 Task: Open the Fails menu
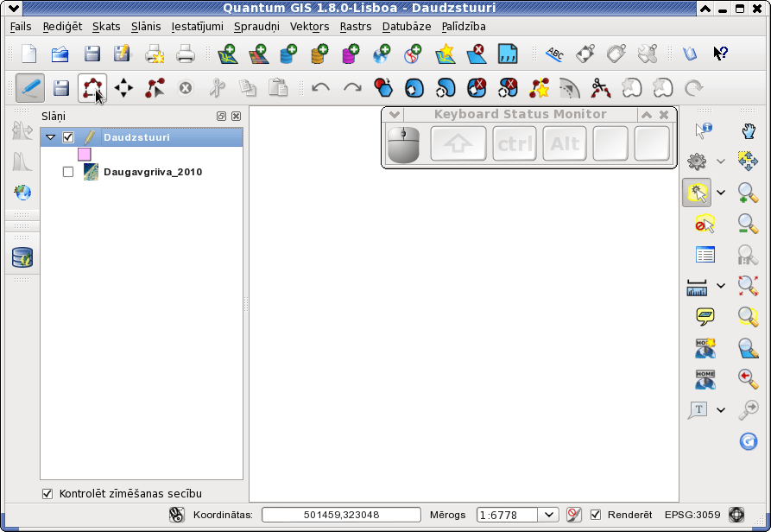[x=21, y=27]
